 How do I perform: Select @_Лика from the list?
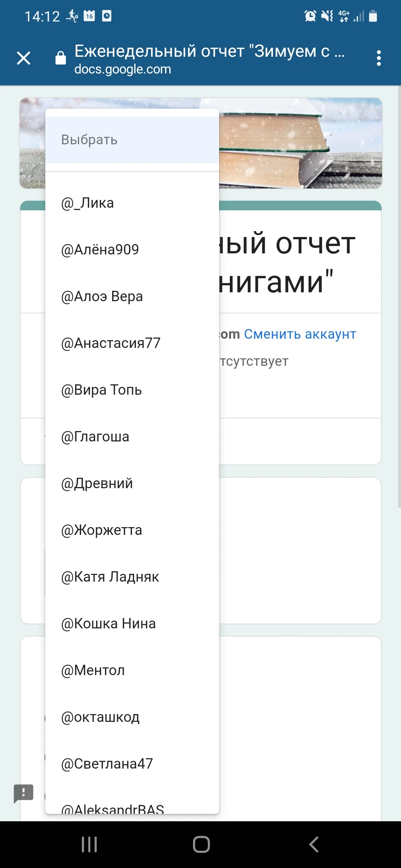pyautogui.click(x=88, y=203)
